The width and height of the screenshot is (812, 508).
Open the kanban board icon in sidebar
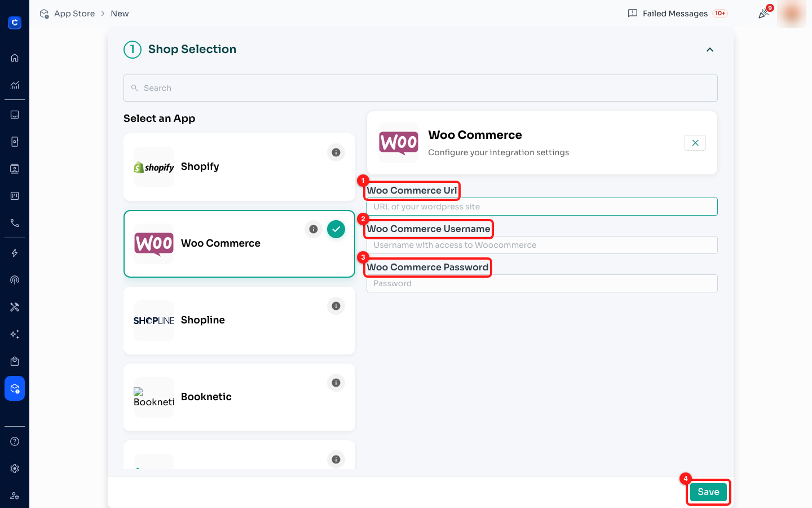15,196
